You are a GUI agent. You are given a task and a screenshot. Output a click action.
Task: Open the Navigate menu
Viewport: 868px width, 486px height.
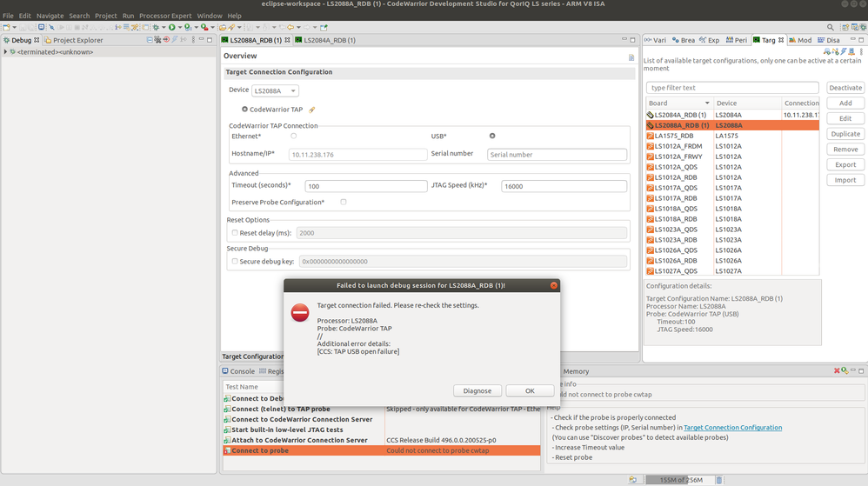tap(50, 16)
